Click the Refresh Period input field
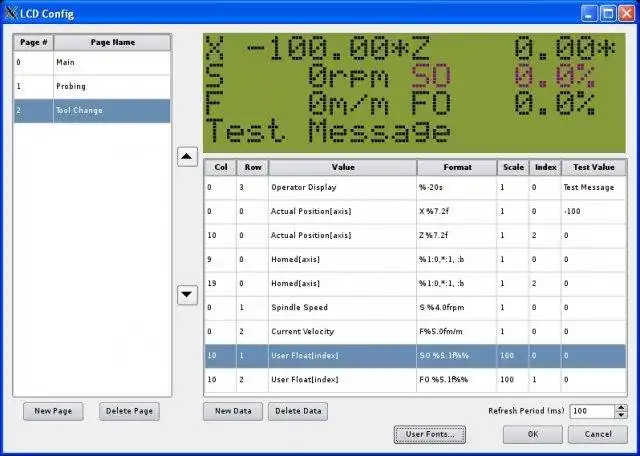This screenshot has height=456, width=640. [x=592, y=411]
